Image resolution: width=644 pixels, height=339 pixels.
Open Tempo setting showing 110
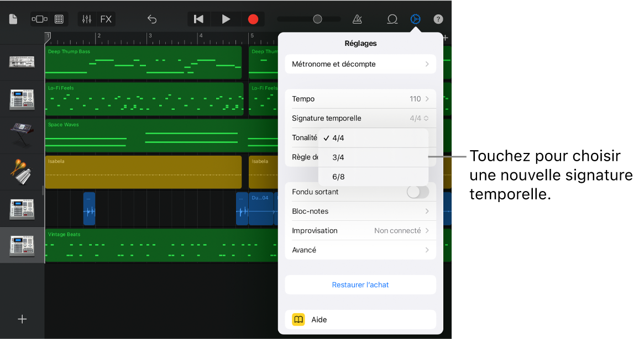tap(360, 99)
